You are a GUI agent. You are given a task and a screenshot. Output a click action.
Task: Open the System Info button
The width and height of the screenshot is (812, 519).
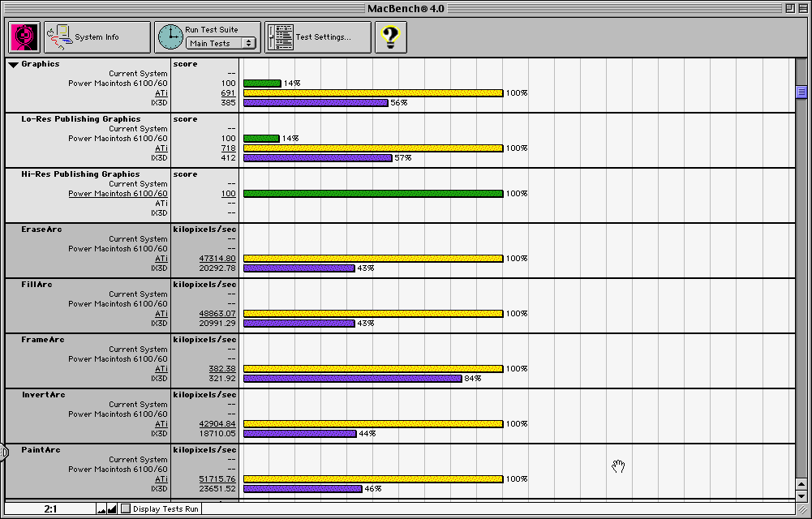click(x=97, y=37)
